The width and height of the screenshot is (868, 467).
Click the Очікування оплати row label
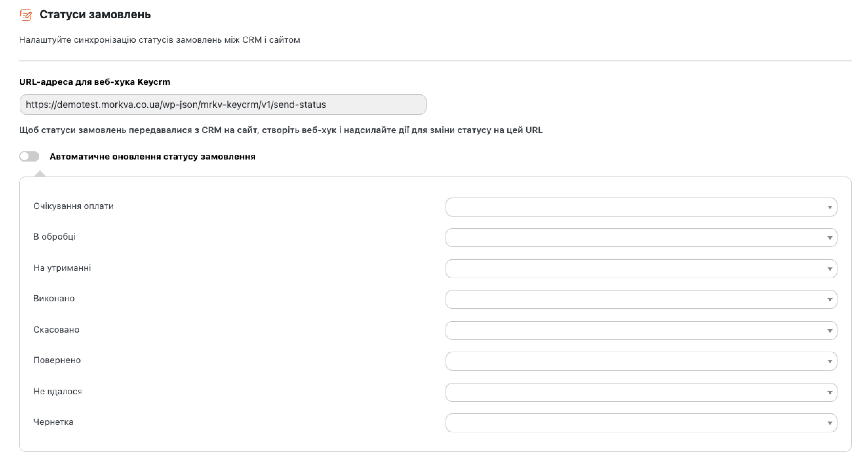click(x=73, y=206)
